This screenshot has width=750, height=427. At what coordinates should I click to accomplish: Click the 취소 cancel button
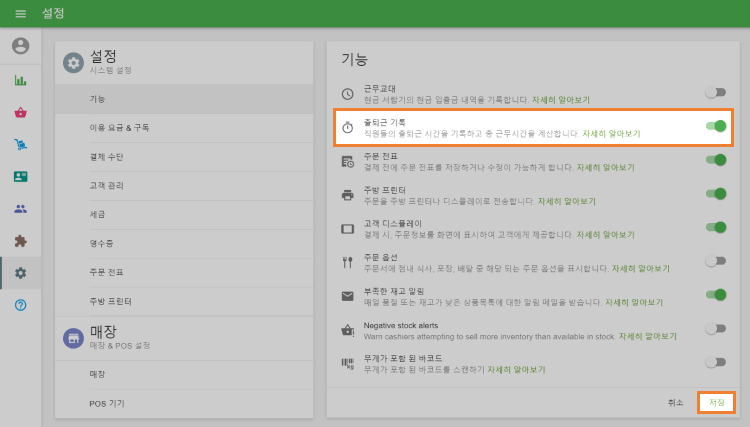(675, 402)
